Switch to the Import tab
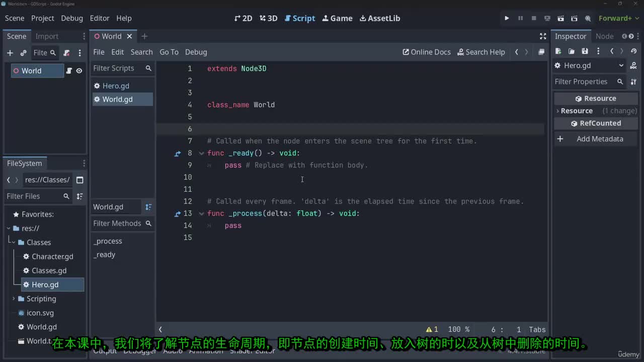 point(47,36)
